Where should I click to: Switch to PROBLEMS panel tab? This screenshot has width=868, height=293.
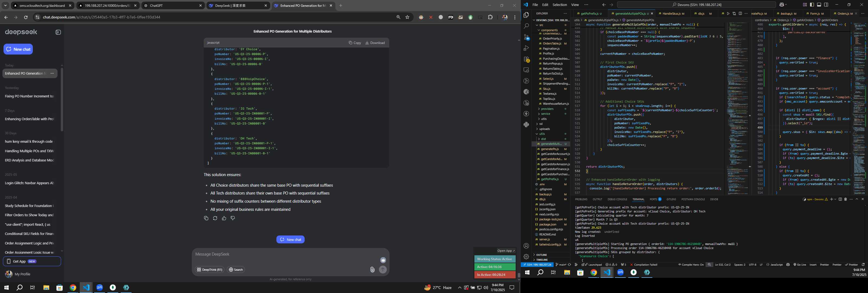pyautogui.click(x=581, y=199)
